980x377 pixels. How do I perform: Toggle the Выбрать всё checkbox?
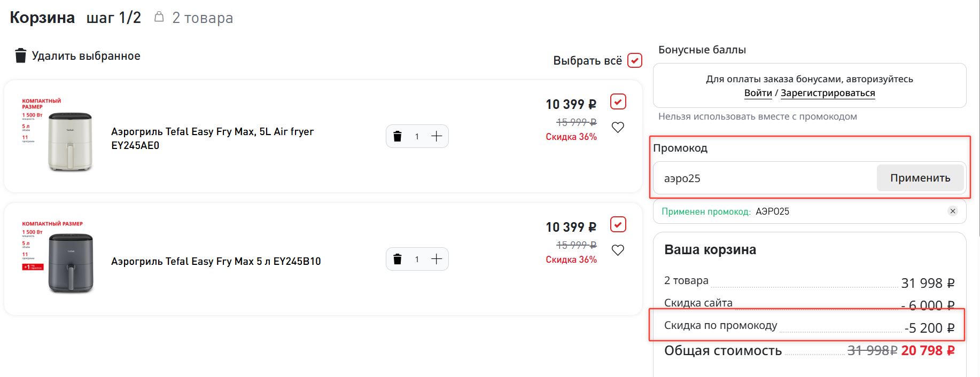pos(634,60)
